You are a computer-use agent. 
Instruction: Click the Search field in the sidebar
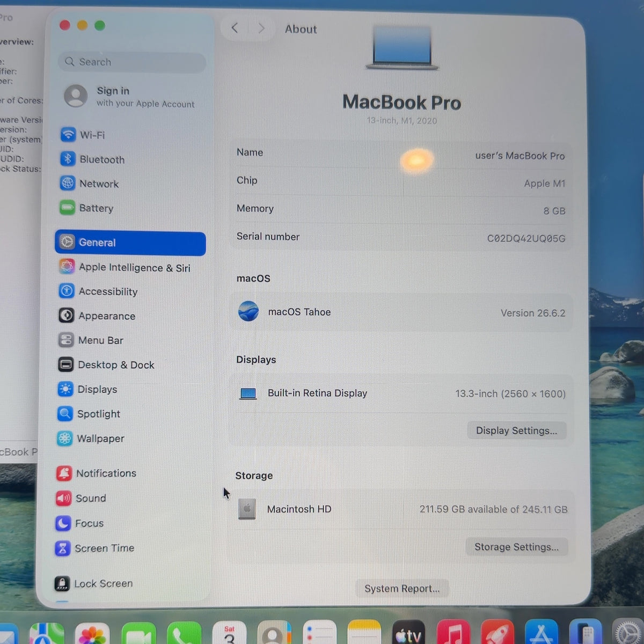pyautogui.click(x=132, y=62)
